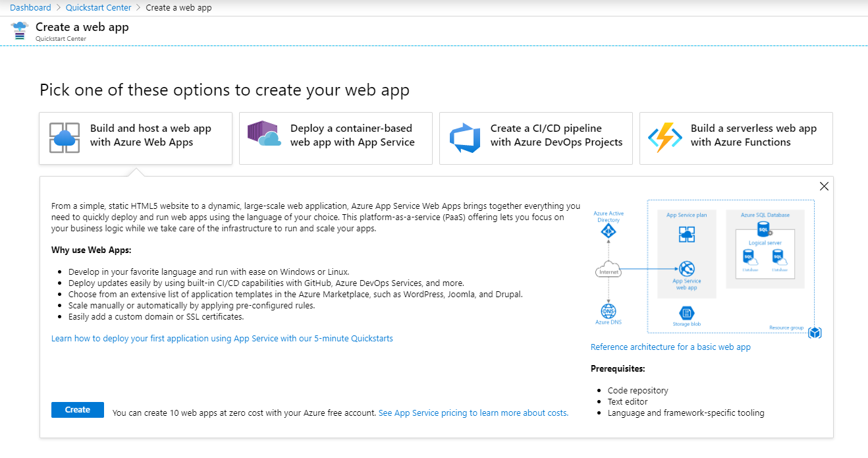This screenshot has width=868, height=458.
Task: Click the Create a web app cloud icon in header
Action: 20,31
